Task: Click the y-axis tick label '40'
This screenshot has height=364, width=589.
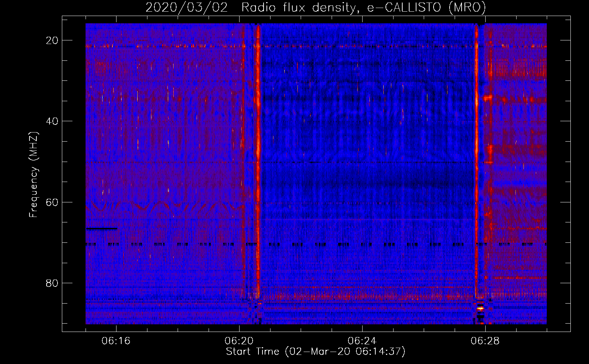Action: (52, 121)
